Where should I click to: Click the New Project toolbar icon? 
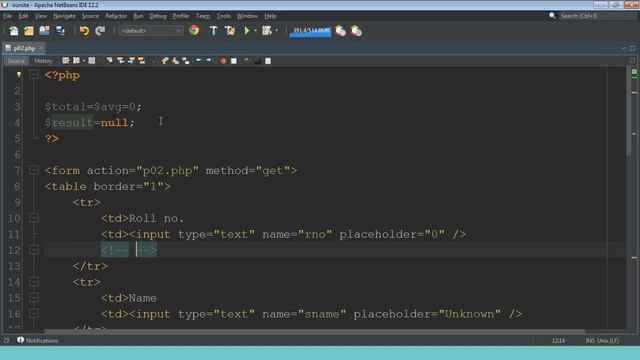pyautogui.click(x=29, y=31)
